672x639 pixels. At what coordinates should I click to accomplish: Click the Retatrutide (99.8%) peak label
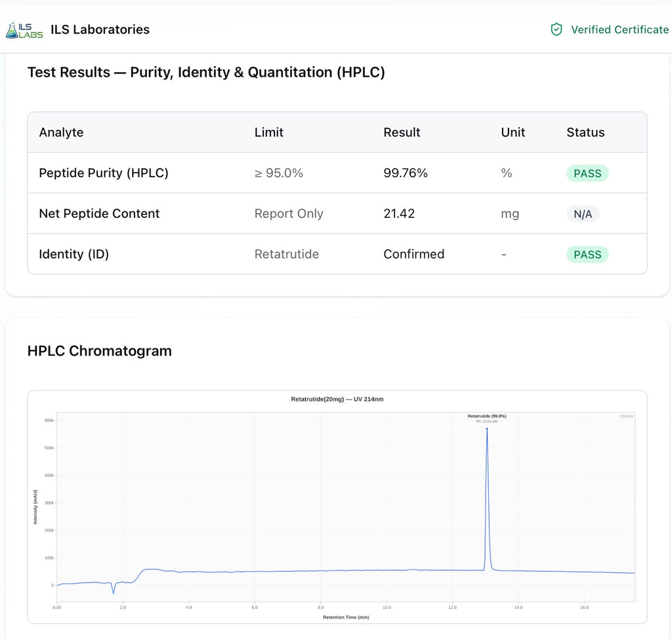coord(487,416)
